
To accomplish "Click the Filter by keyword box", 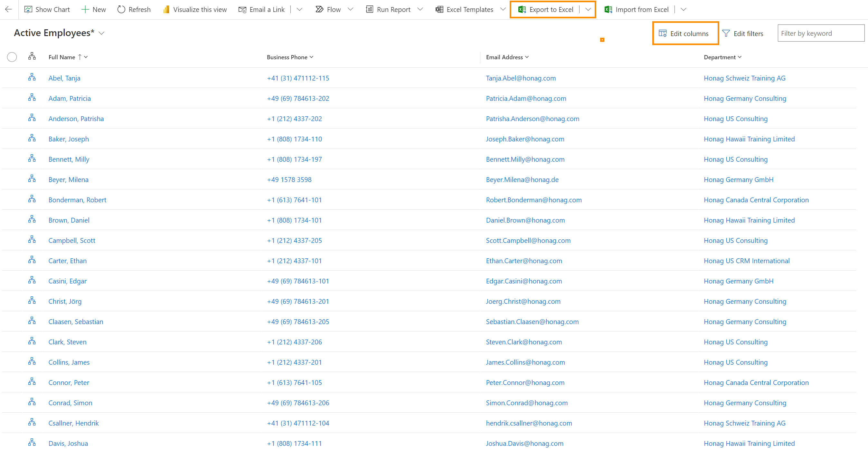I will pyautogui.click(x=820, y=33).
